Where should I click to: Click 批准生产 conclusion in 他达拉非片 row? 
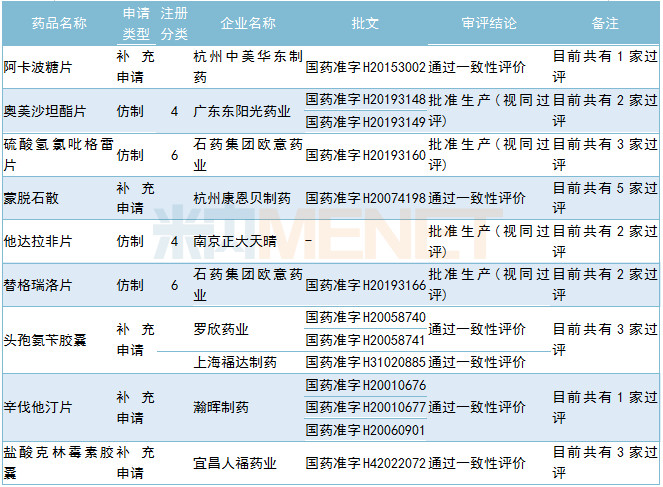tap(489, 241)
